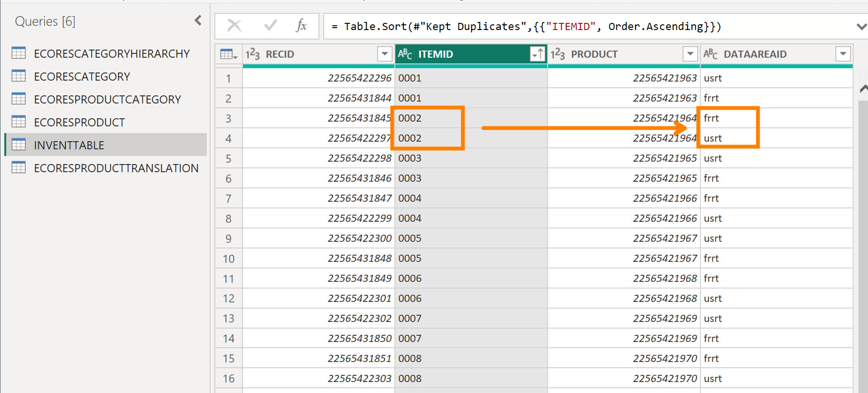Click the table icon beside ECORESPRODUCT
This screenshot has width=868, height=393.
tap(19, 122)
